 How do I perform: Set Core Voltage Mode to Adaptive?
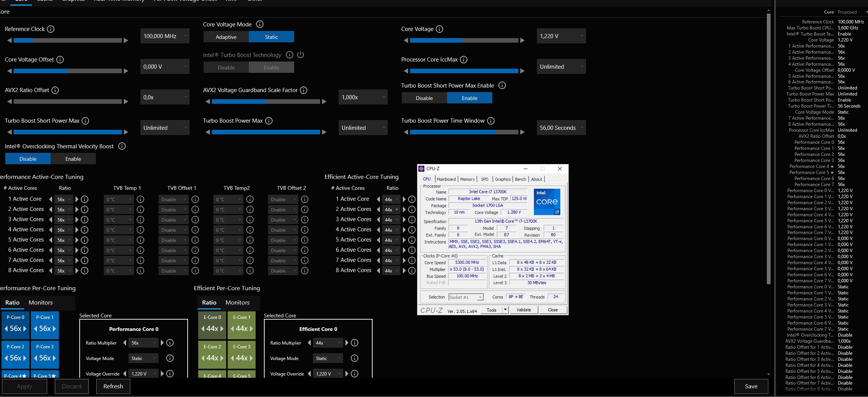226,37
